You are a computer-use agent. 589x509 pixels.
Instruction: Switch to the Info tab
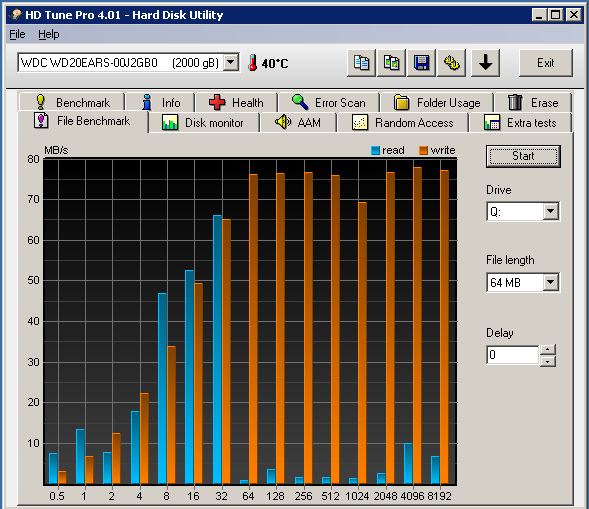(x=161, y=103)
